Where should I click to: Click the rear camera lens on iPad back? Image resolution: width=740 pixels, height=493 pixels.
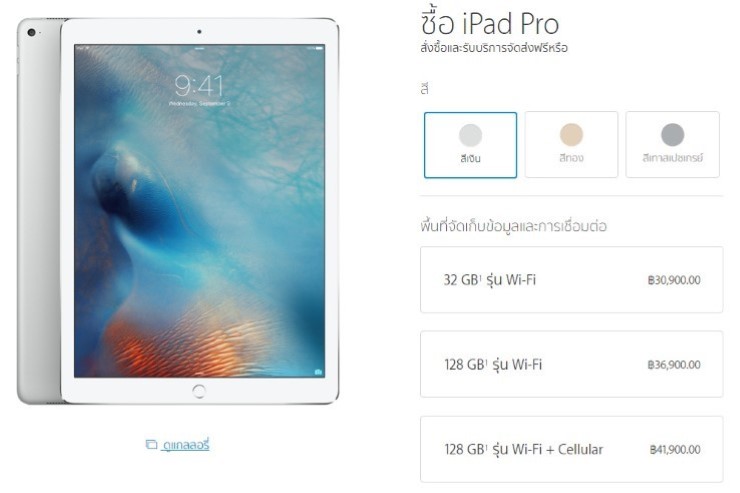32,32
